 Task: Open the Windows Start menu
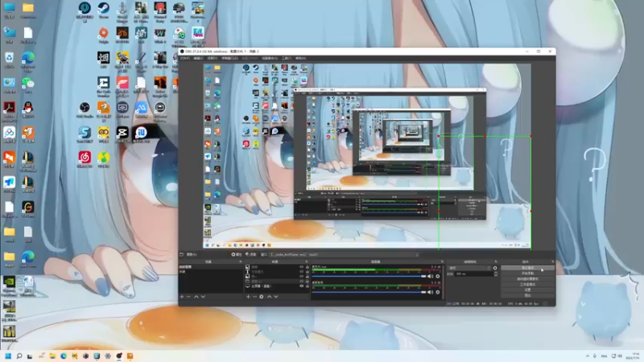[8, 356]
